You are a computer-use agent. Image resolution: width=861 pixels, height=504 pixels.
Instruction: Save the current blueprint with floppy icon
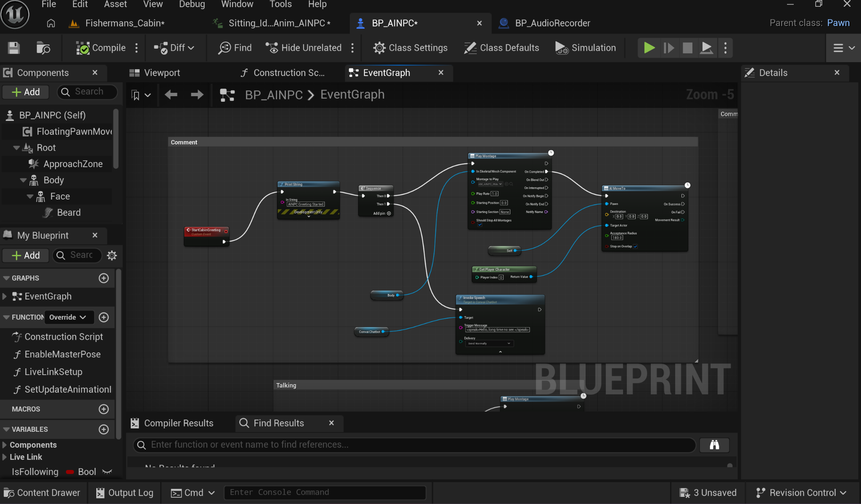tap(14, 48)
